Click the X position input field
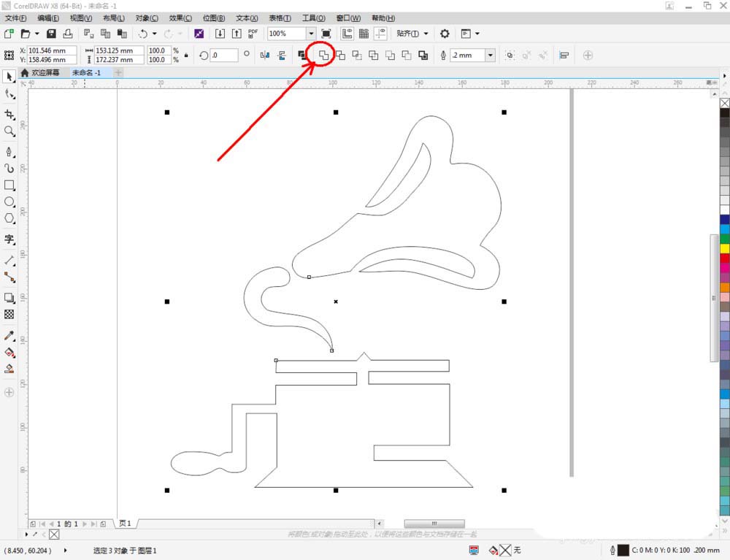This screenshot has height=560, width=730. [52, 50]
